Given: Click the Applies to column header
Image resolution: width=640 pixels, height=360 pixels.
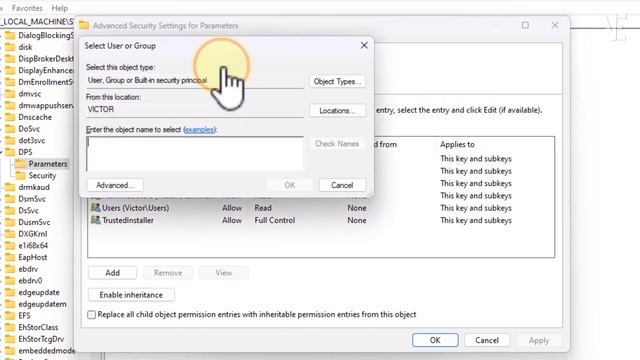Looking at the screenshot, I should tap(457, 144).
